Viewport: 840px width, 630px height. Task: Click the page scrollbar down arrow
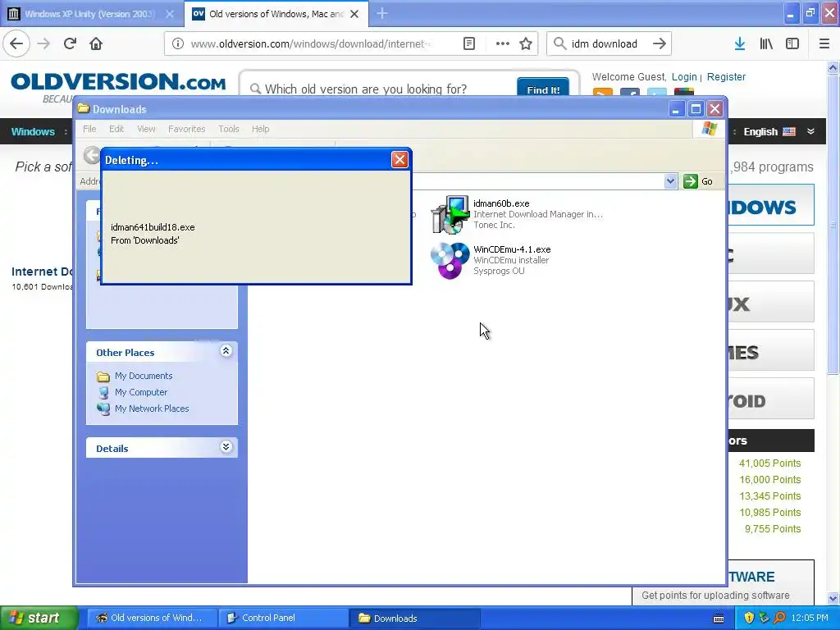point(833,598)
